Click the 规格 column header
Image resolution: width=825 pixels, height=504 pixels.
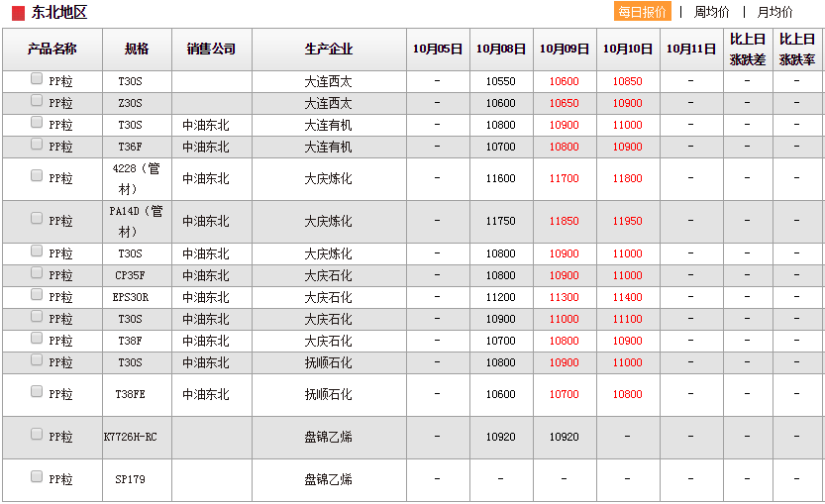click(x=137, y=50)
